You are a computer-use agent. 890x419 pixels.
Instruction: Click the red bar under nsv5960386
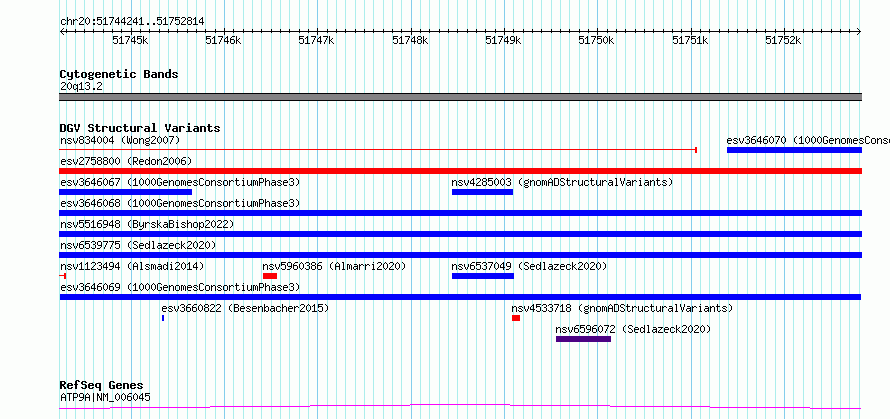270,276
